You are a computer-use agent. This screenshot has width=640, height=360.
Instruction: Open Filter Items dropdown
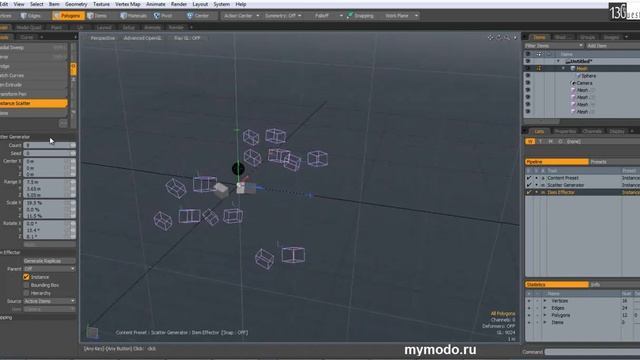coord(554,46)
